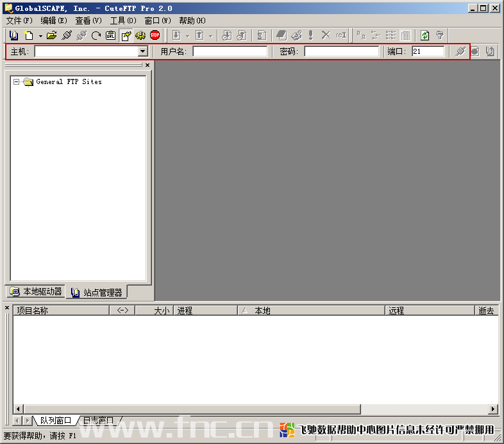Screen dimensions: 504x444
Task: Click the Connect plug icon in main toolbar
Action: (67, 35)
